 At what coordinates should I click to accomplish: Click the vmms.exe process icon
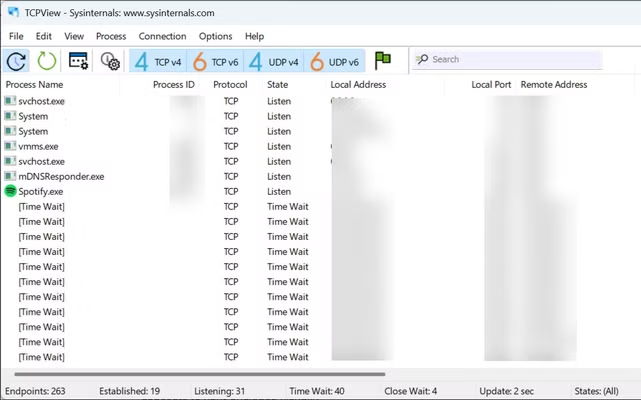10,146
